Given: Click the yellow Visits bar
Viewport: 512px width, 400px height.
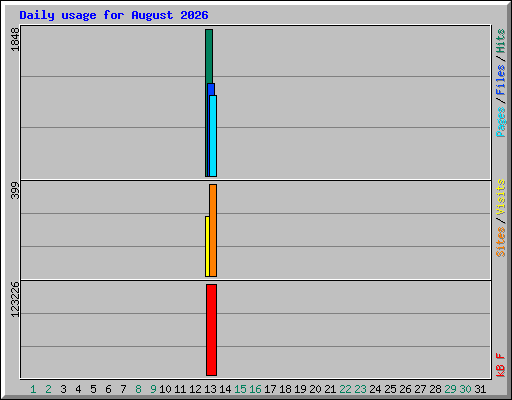Looking at the screenshot, I should (x=207, y=246).
